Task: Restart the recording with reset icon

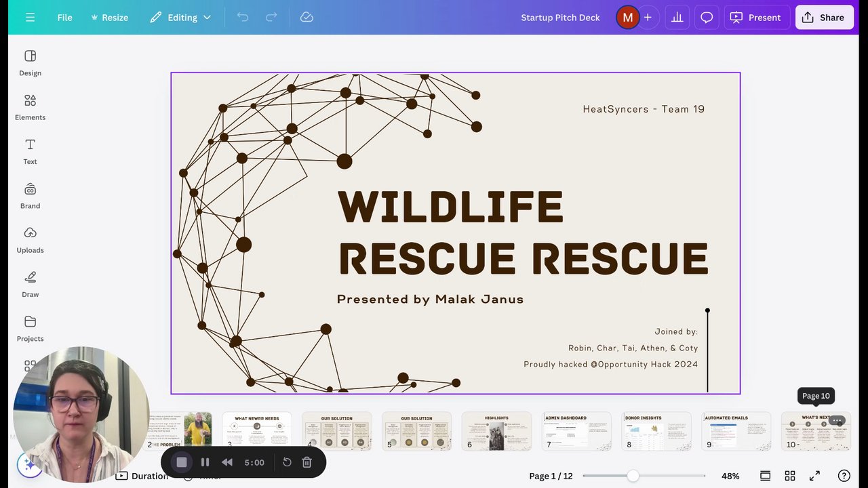Action: pyautogui.click(x=287, y=462)
